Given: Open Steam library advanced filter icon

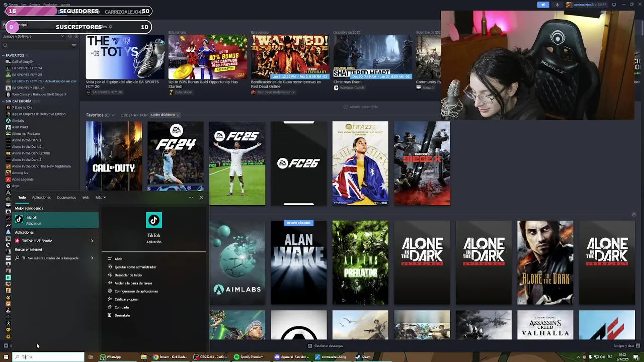Looking at the screenshot, I should 74,46.
